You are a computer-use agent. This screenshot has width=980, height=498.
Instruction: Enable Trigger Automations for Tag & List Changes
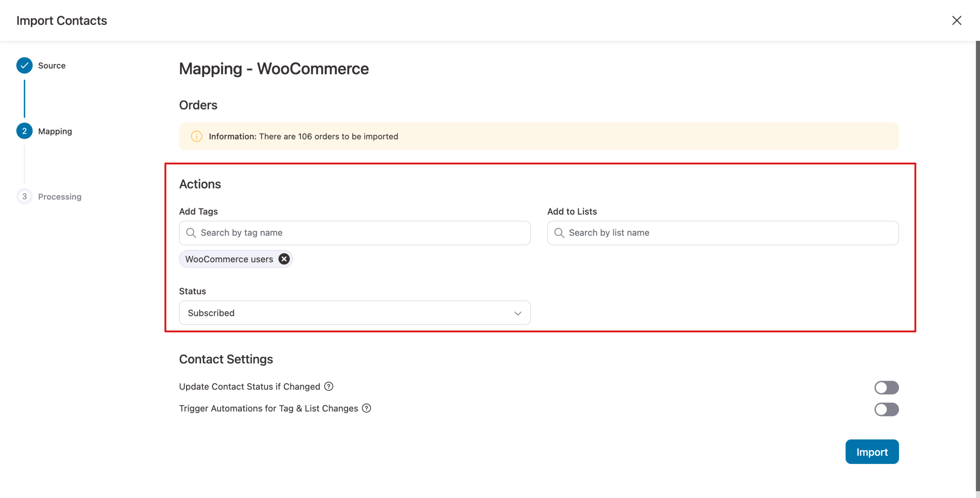[x=887, y=410]
